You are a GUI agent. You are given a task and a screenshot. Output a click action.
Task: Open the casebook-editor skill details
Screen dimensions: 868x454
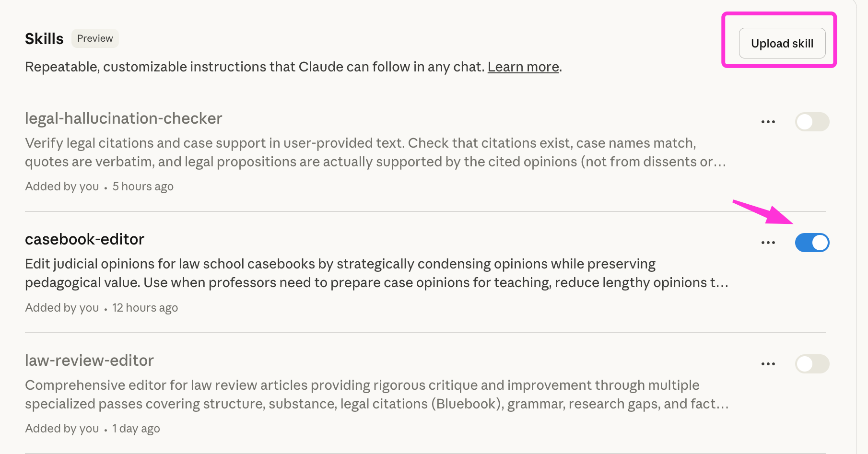point(84,239)
